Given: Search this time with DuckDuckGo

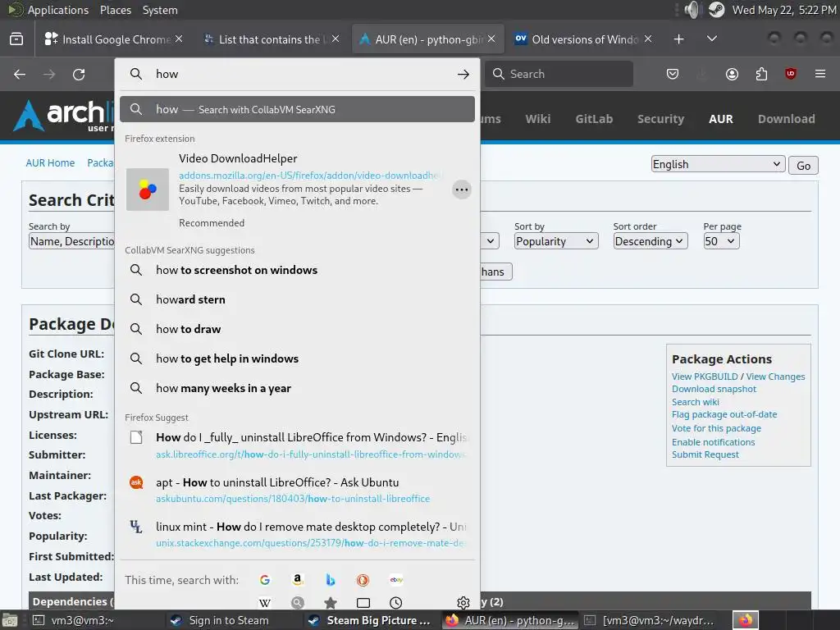Looking at the screenshot, I should point(363,580).
